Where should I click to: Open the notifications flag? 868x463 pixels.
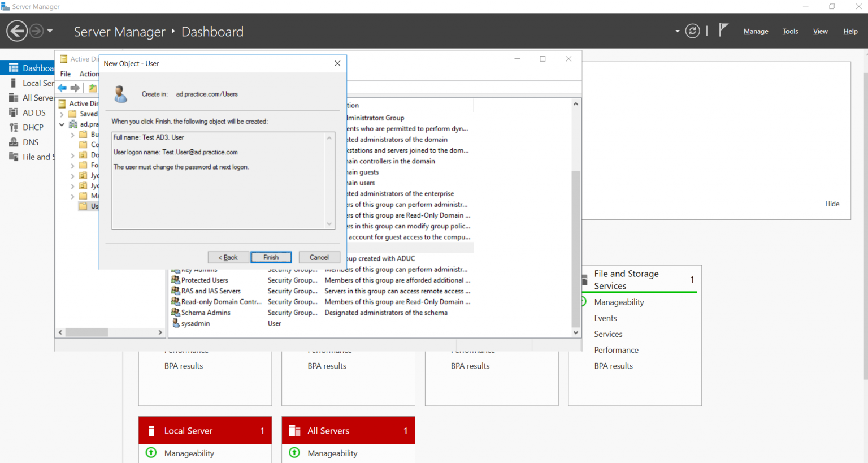click(723, 30)
